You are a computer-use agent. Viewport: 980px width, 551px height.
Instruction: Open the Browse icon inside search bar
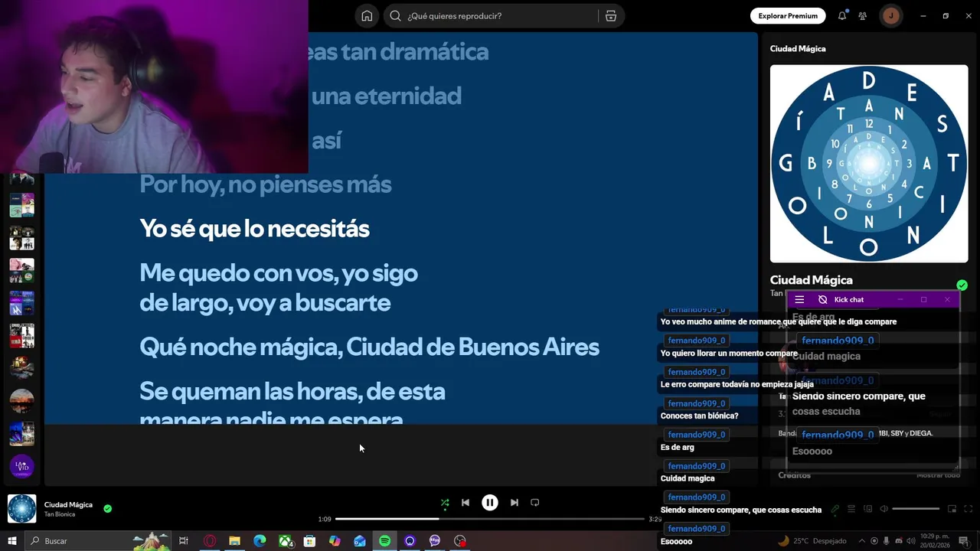pos(611,16)
